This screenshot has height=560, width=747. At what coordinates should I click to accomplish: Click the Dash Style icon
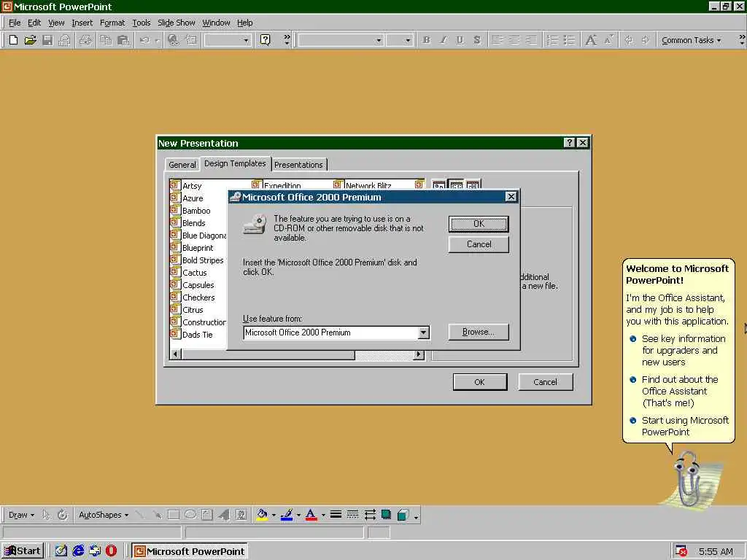(352, 515)
